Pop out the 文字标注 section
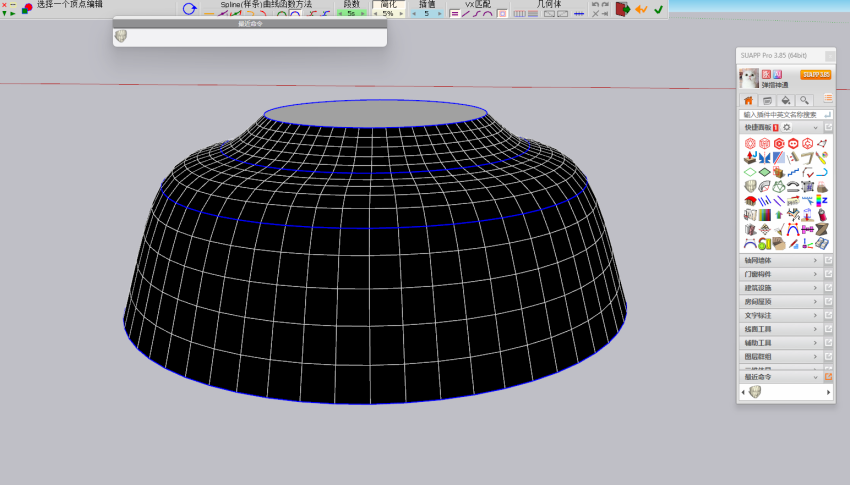The image size is (850, 485). click(828, 315)
